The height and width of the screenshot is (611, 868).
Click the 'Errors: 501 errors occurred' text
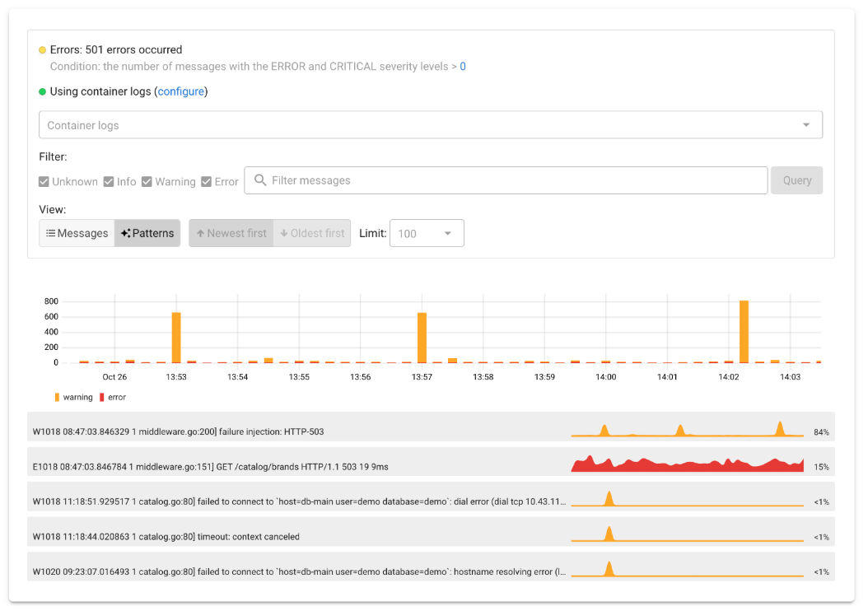point(116,49)
